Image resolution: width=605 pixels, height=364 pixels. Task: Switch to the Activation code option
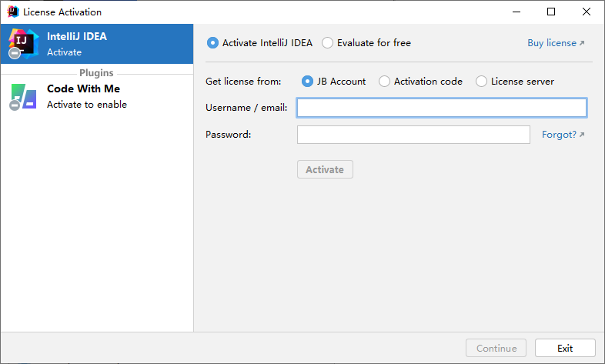(384, 81)
